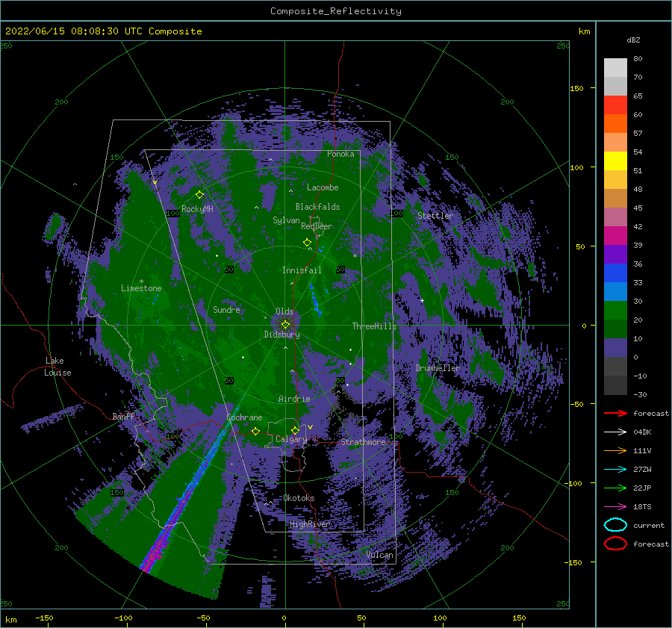
Task: Click the HighRiver label
Action: (309, 524)
